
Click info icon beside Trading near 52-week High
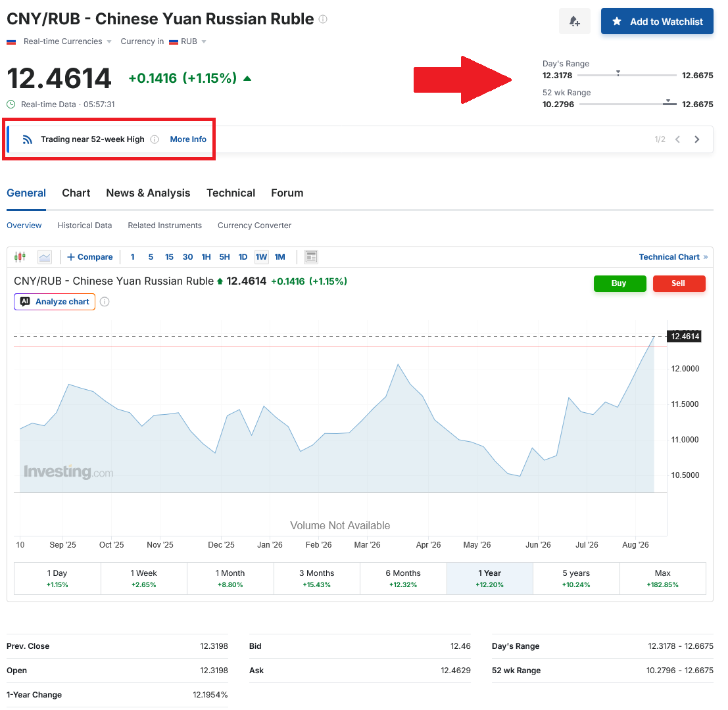155,139
